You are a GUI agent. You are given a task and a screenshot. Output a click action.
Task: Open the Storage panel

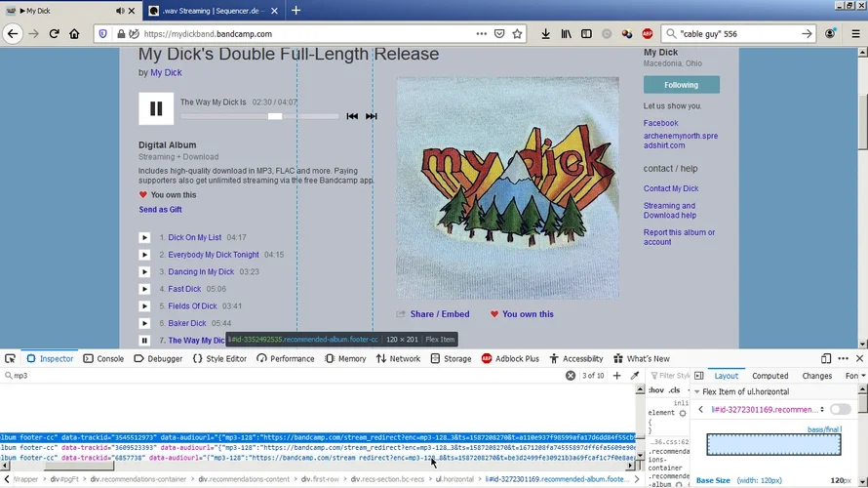click(452, 359)
